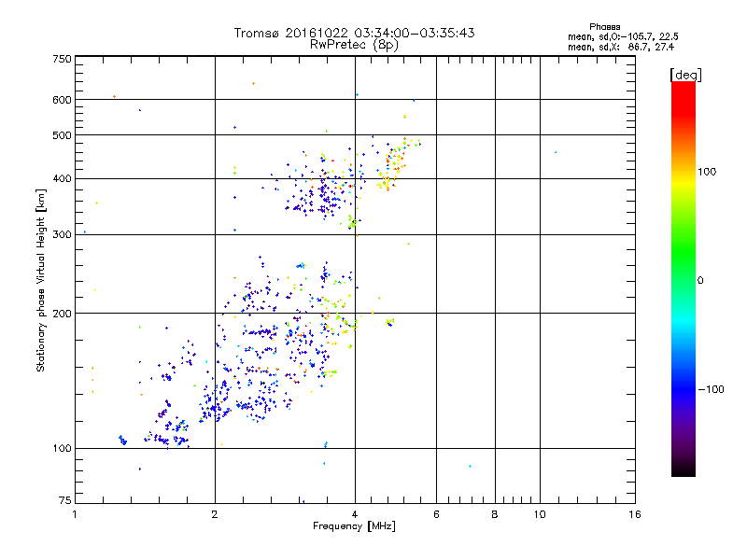Click the y-axis tick label '600'
Screen dimensions: 747x560
[x=62, y=100]
